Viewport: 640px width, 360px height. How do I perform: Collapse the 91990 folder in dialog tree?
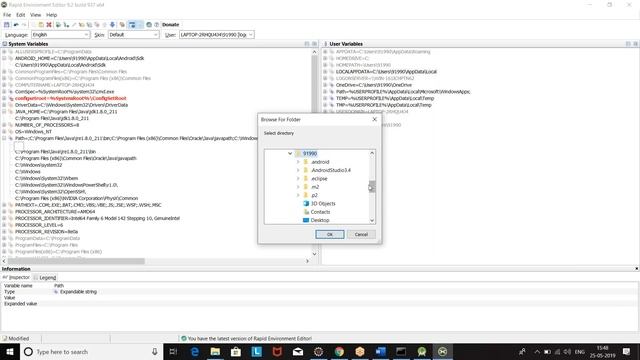[290, 154]
